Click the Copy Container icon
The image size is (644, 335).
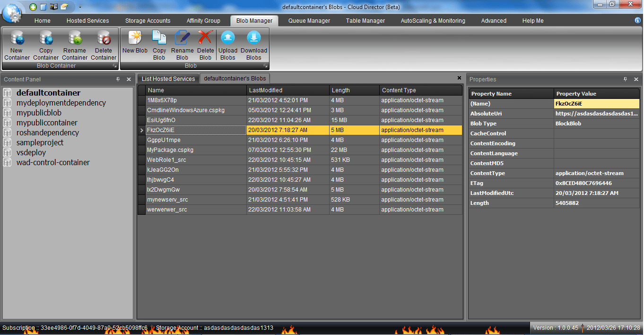click(46, 38)
